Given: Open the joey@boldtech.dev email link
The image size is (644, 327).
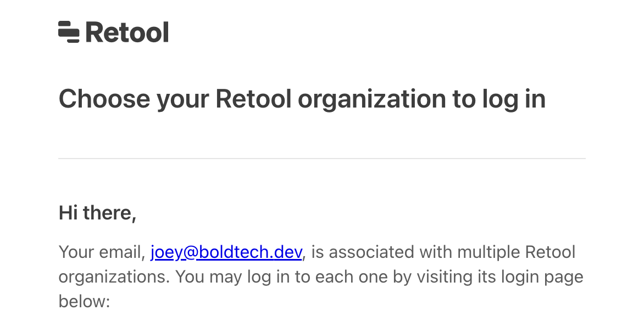Looking at the screenshot, I should coord(226,252).
